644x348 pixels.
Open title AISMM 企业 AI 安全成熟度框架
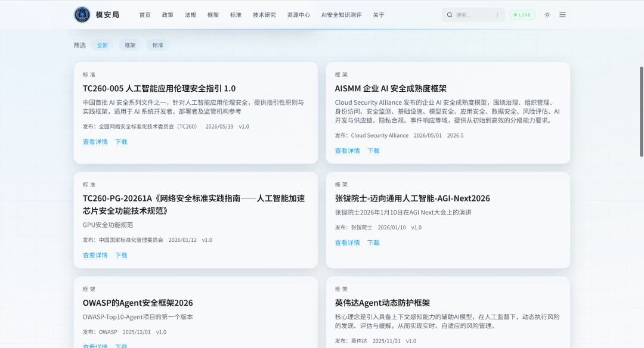pyautogui.click(x=391, y=88)
